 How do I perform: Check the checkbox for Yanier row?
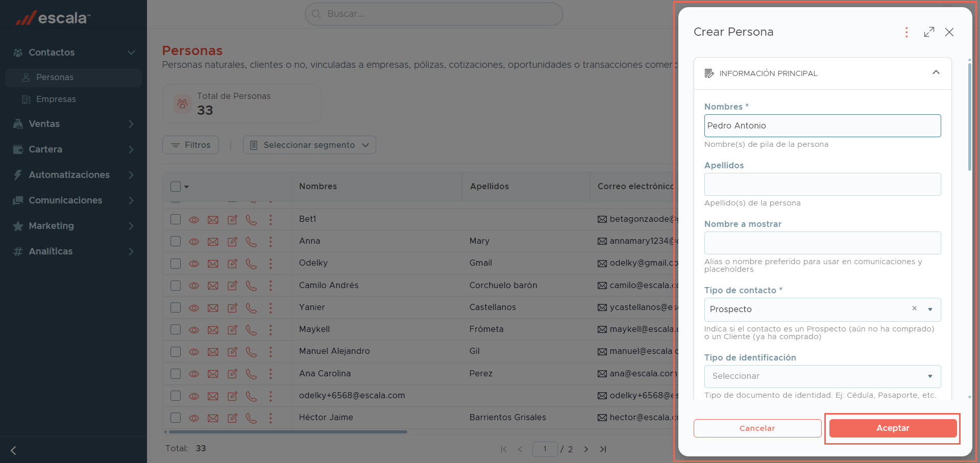point(176,307)
